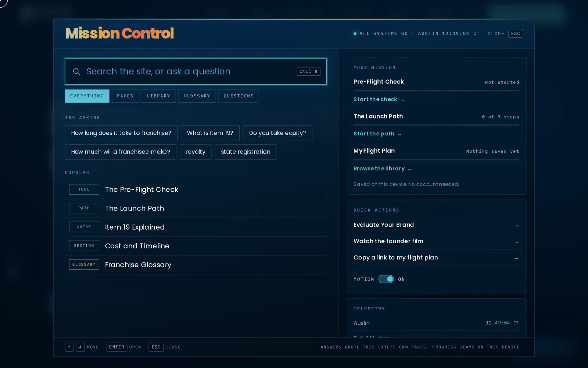Select the royalty suggestion chip

(196, 152)
